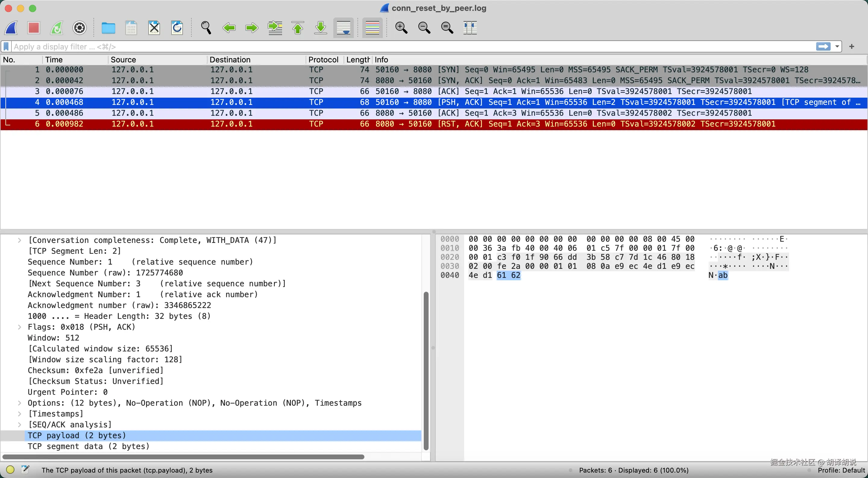This screenshot has height=478, width=868.
Task: Start a new capture with the shark fin icon
Action: (x=11, y=28)
